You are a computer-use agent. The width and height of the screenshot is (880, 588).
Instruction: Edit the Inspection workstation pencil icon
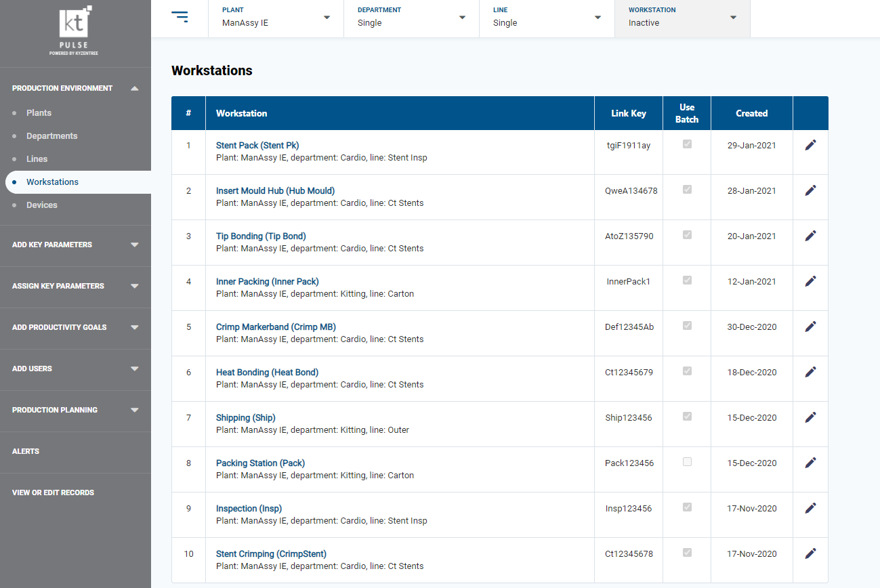(x=810, y=508)
